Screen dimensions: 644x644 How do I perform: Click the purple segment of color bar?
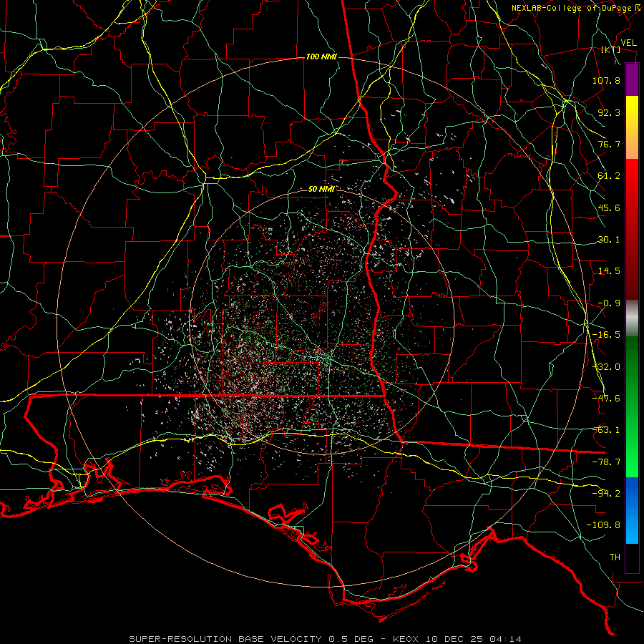coord(632,79)
